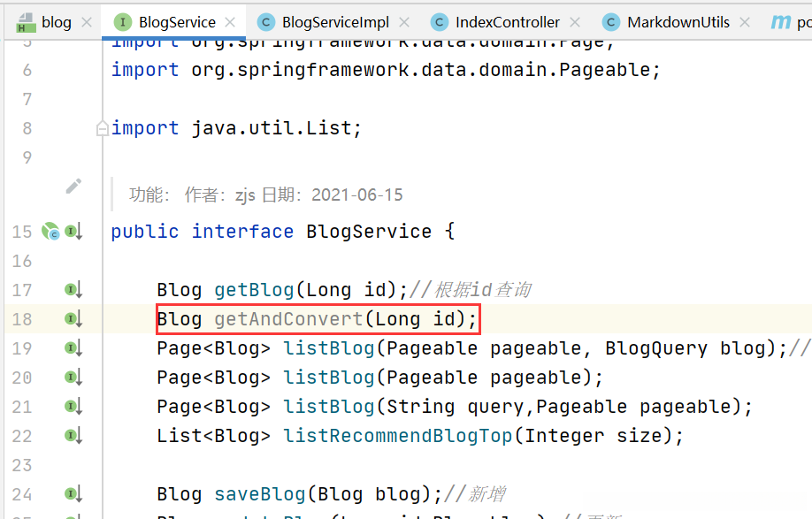The width and height of the screenshot is (812, 519).
Task: Click line number 15 in gutter
Action: point(22,232)
